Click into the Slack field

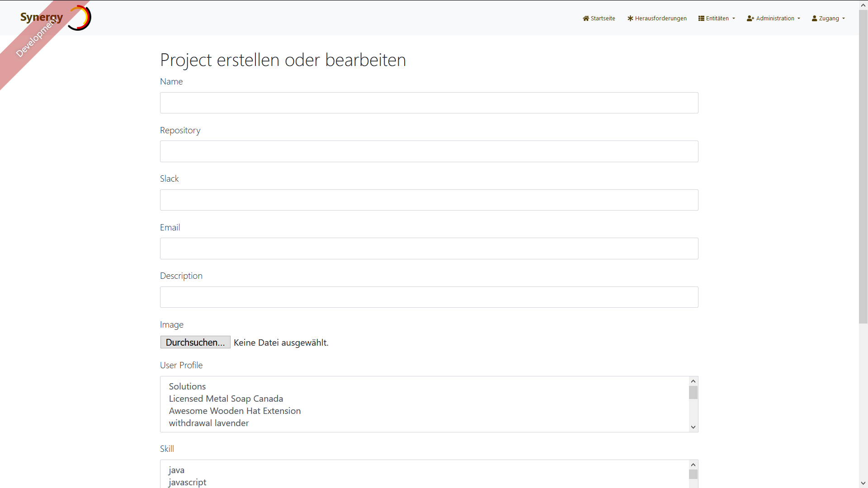point(429,200)
